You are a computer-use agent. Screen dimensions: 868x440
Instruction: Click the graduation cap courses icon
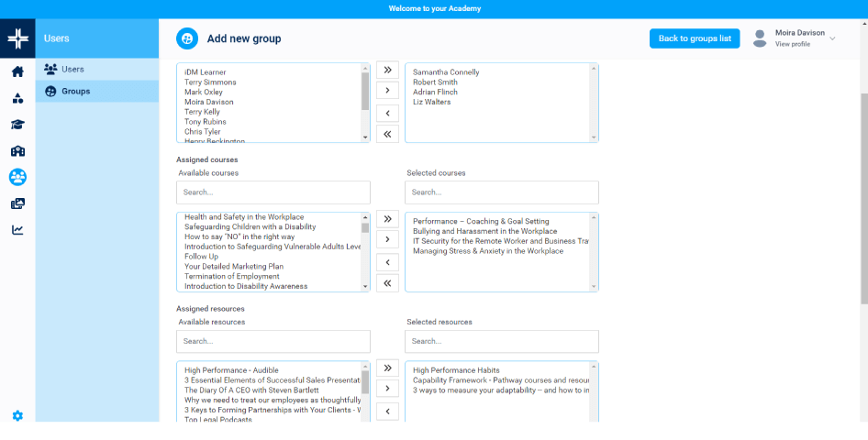click(x=17, y=125)
